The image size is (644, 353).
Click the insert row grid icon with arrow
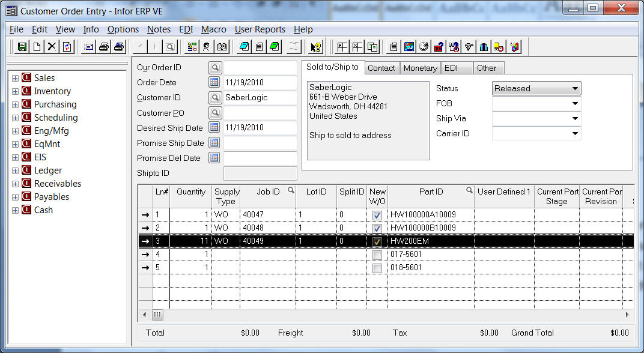[342, 47]
